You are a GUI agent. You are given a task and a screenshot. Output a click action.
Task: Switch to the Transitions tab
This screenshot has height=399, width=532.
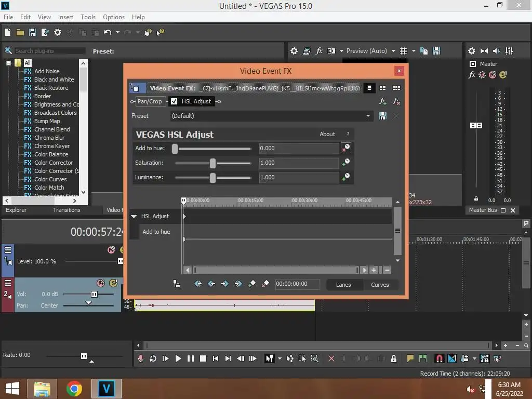coord(66,210)
